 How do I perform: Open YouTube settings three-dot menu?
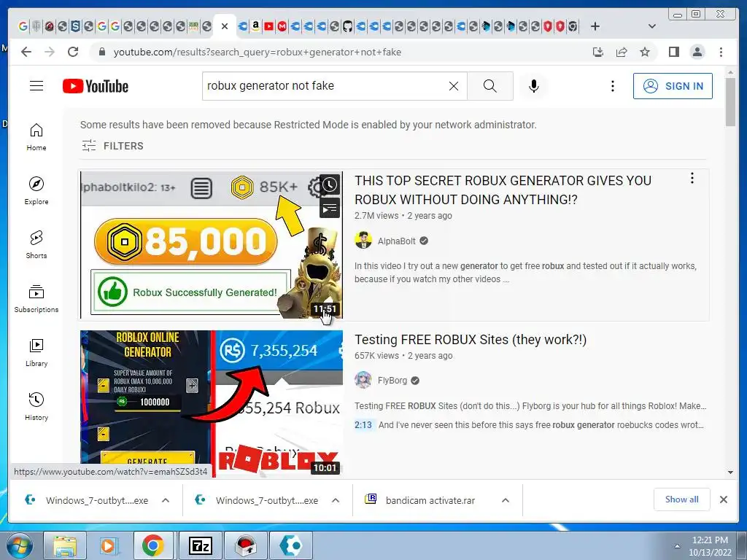(x=613, y=86)
